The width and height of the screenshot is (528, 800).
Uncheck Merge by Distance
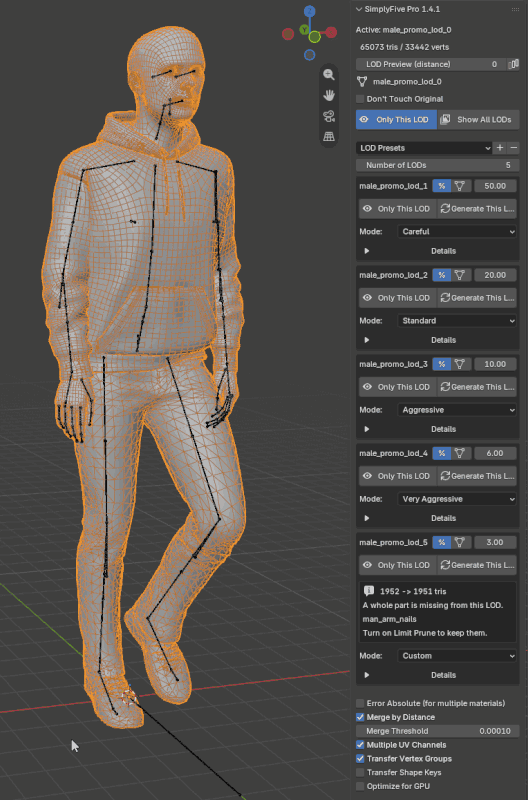[x=360, y=717]
